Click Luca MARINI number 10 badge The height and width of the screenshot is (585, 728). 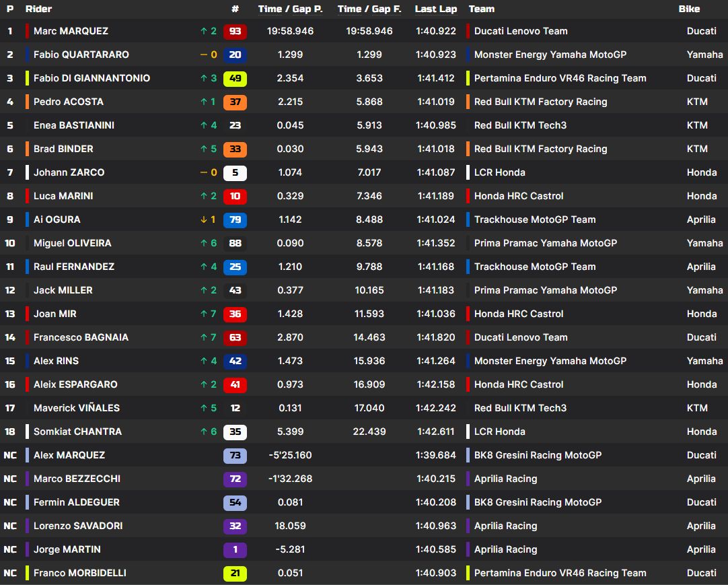(235, 196)
